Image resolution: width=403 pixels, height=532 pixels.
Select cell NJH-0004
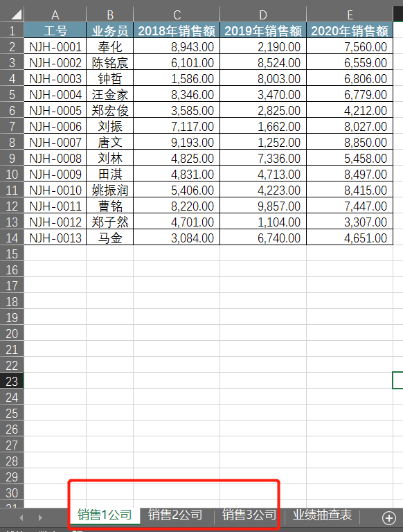(x=55, y=95)
